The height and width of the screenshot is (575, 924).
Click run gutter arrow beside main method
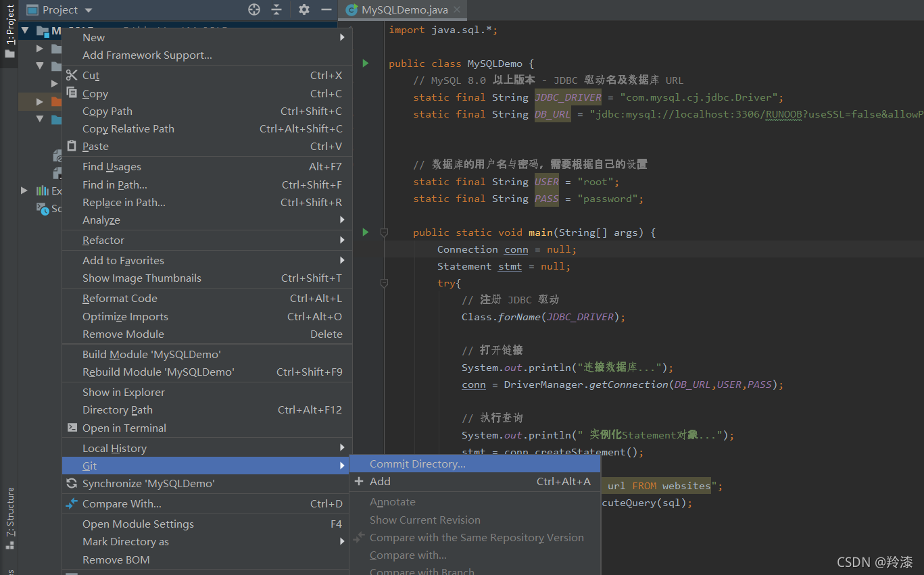[366, 232]
